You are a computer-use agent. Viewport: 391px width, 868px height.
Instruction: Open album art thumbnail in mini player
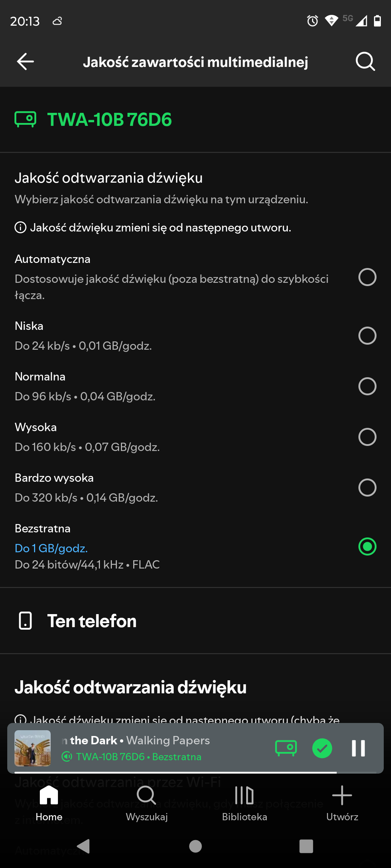pyautogui.click(x=33, y=748)
